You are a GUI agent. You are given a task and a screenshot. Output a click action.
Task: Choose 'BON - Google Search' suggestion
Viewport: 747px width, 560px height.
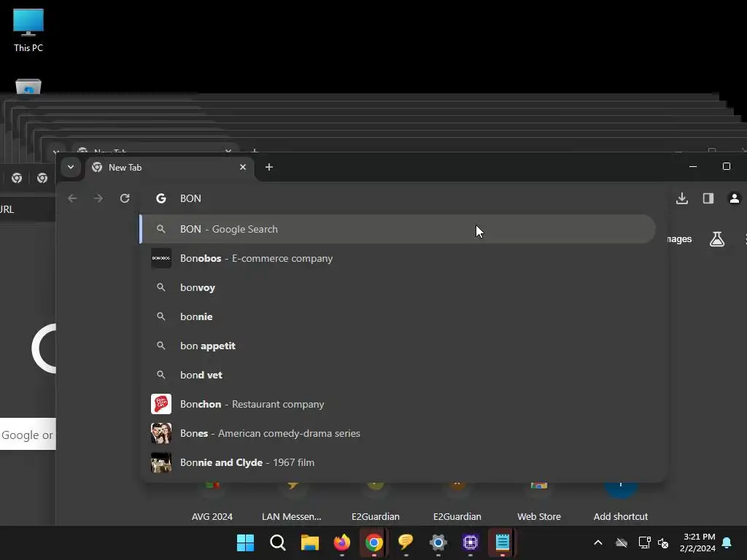click(398, 229)
